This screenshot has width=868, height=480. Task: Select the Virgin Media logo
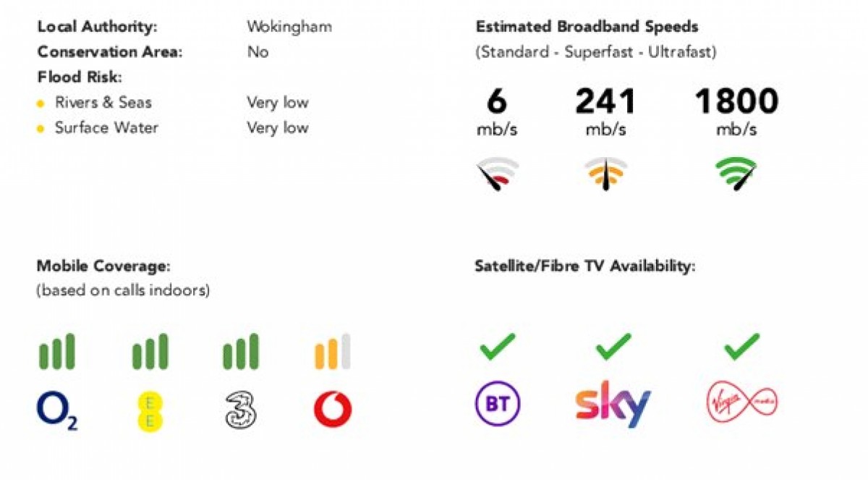click(x=742, y=403)
